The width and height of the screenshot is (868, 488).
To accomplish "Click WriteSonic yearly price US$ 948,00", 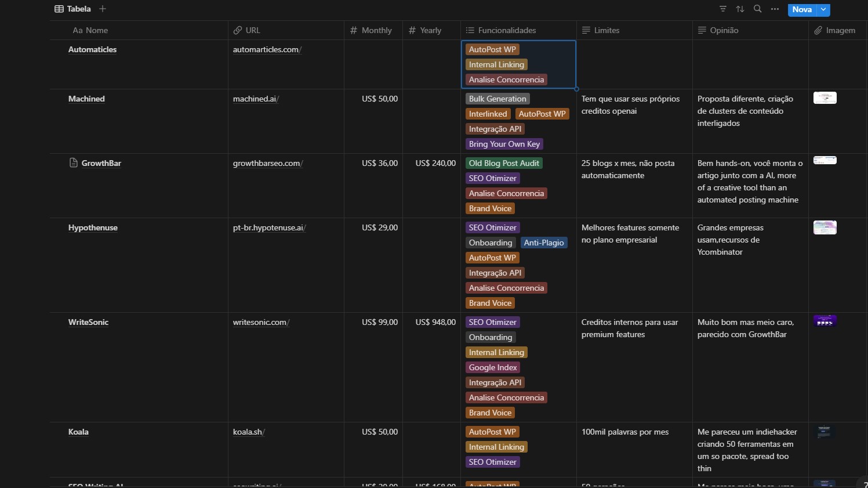I will [x=435, y=323].
